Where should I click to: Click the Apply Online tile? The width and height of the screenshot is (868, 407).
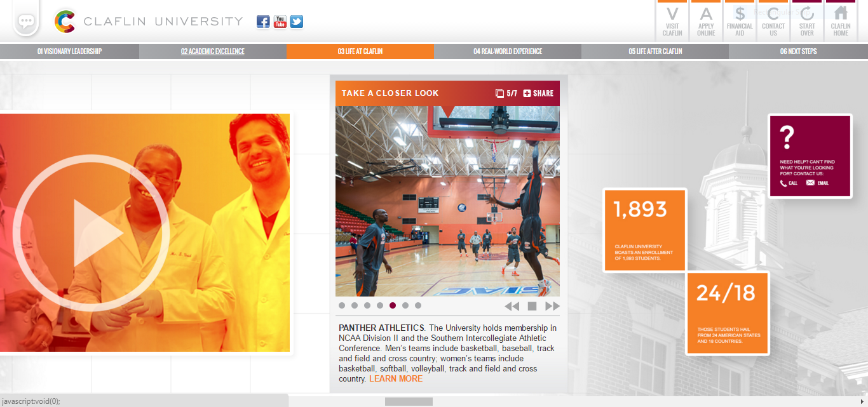pos(706,20)
